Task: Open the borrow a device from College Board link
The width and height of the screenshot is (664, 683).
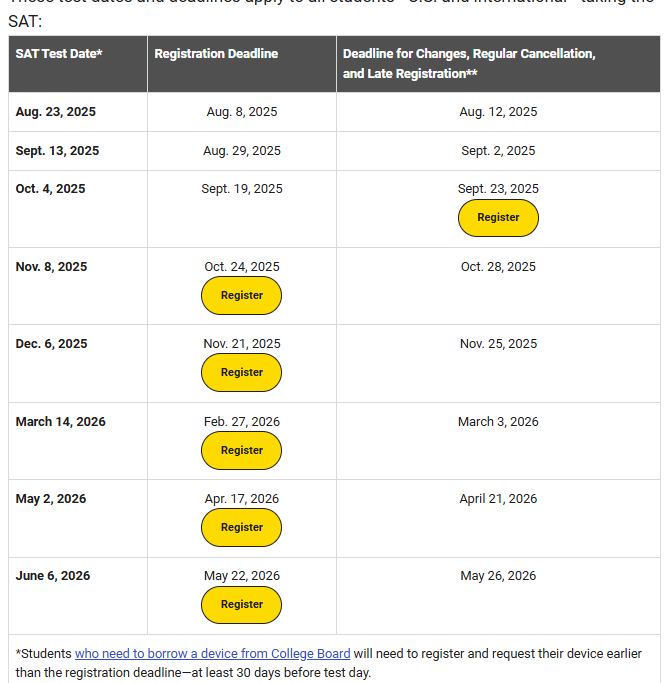Action: (x=212, y=654)
